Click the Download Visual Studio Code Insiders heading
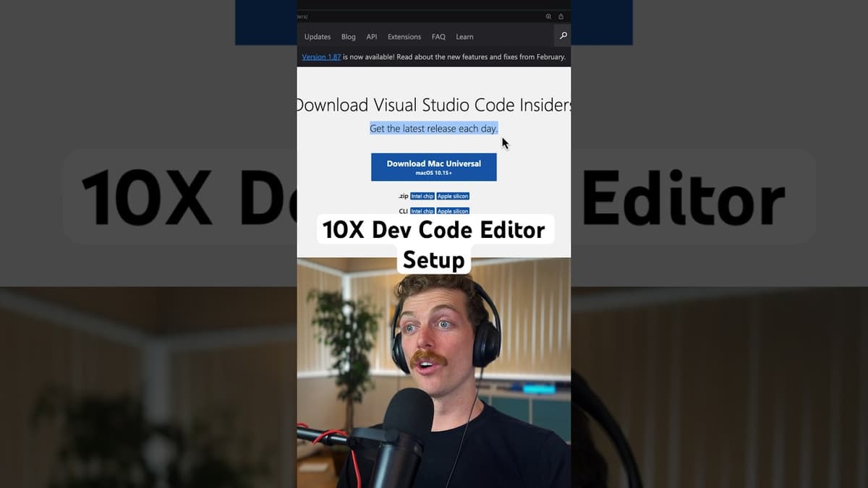Viewport: 868px width, 488px height. (x=434, y=106)
